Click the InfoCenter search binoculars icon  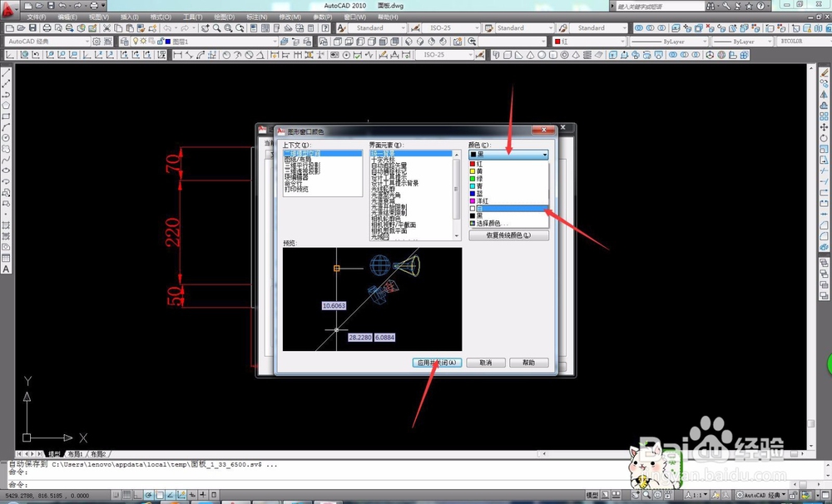pos(711,6)
